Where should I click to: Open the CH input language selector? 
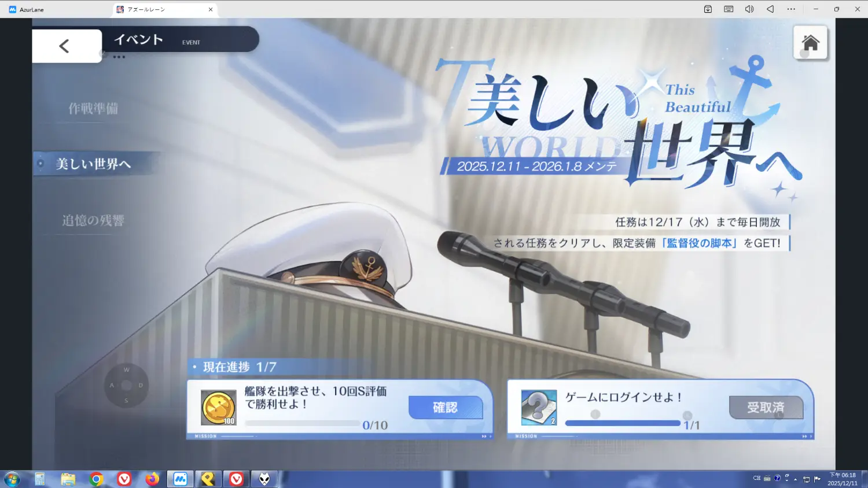[x=756, y=478]
